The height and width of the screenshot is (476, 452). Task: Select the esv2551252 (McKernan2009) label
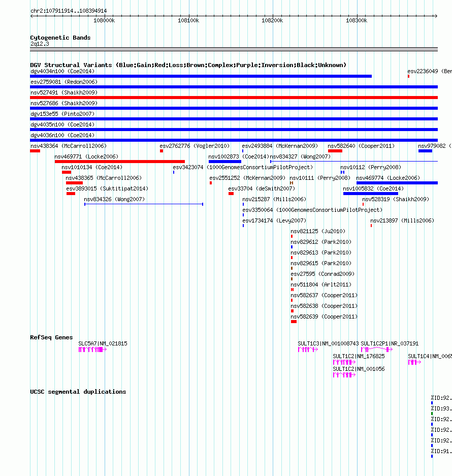tap(247, 178)
